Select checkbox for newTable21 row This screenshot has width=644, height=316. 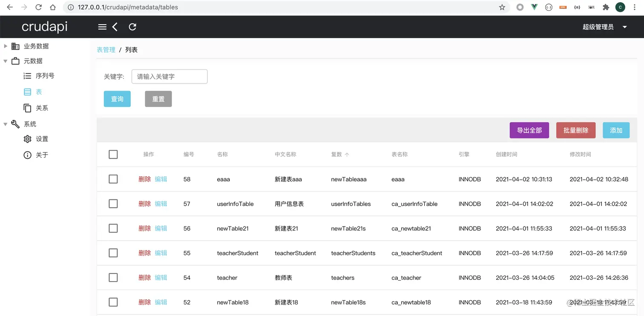coord(113,228)
